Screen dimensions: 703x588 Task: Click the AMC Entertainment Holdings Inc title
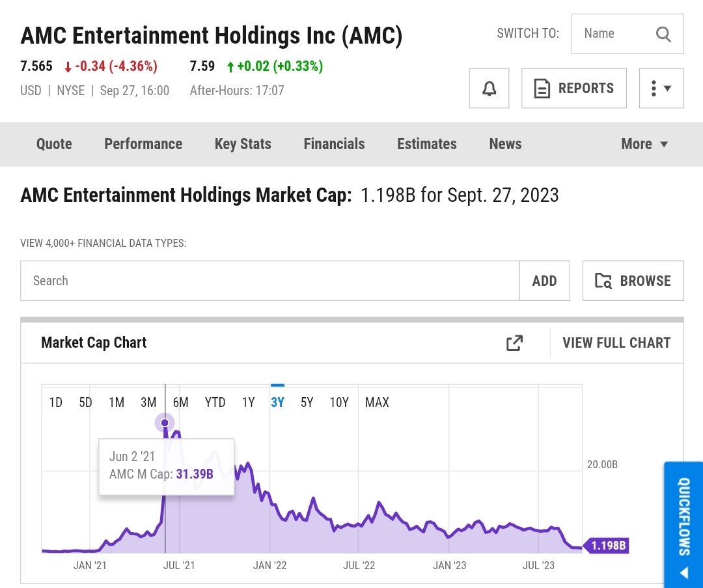tap(211, 35)
